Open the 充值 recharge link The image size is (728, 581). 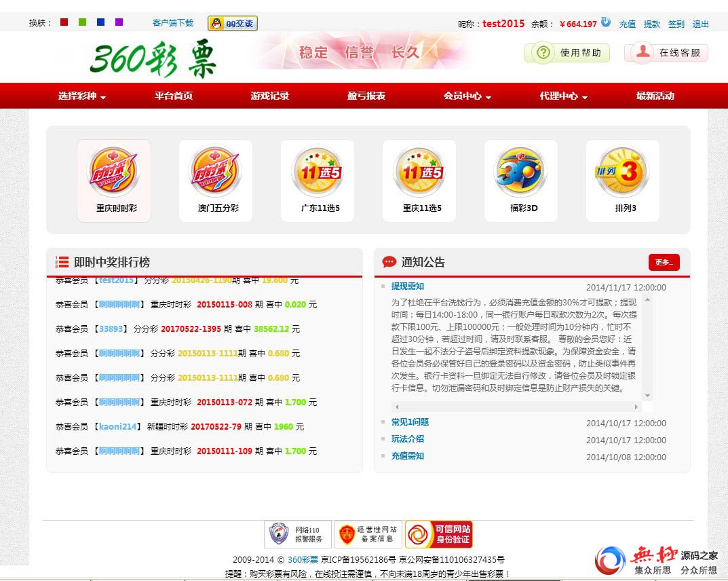[628, 24]
